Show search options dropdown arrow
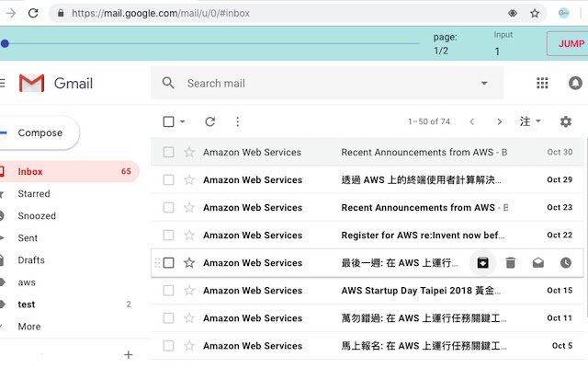This screenshot has height=368, width=588. point(484,83)
